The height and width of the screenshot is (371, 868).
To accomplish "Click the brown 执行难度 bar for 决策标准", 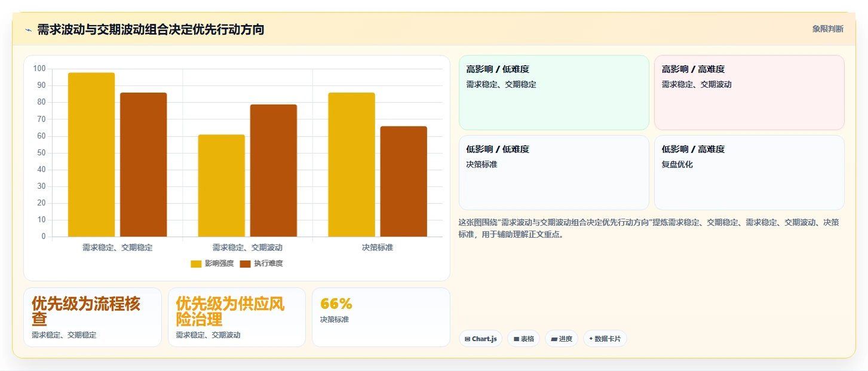I will point(404,182).
